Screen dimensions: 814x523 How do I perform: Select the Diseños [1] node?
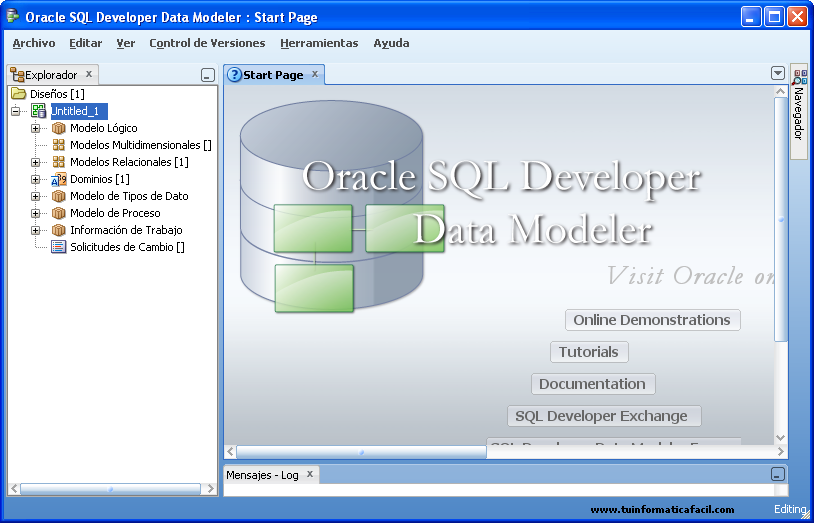[57, 94]
